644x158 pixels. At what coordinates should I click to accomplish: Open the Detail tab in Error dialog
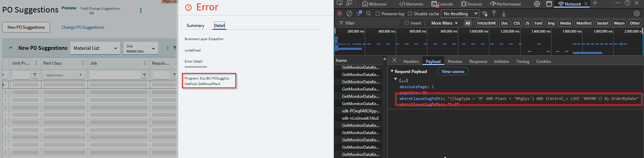tap(219, 26)
